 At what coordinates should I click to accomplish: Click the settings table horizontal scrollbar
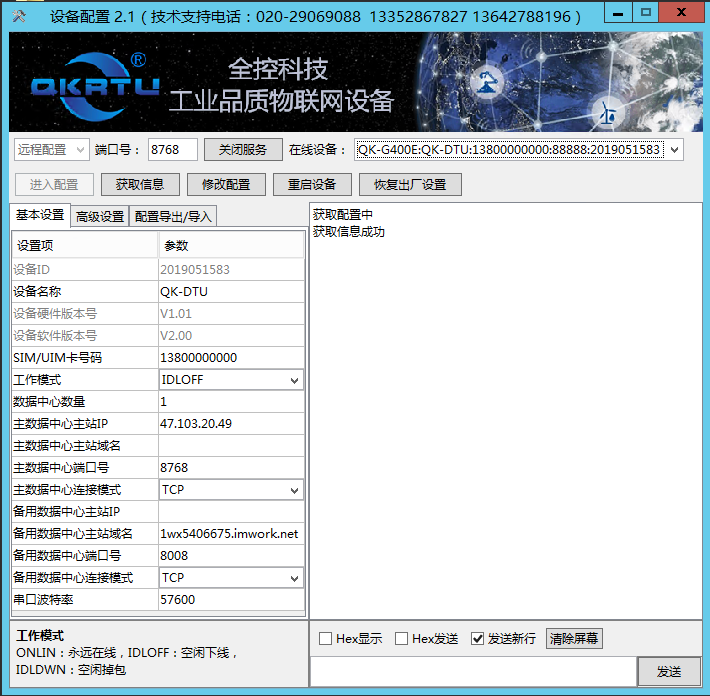click(x=158, y=614)
